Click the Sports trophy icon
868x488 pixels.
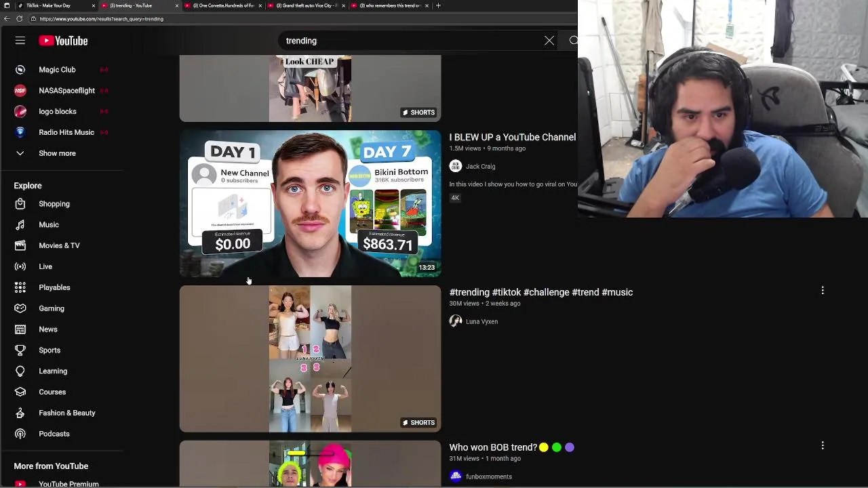pyautogui.click(x=20, y=350)
